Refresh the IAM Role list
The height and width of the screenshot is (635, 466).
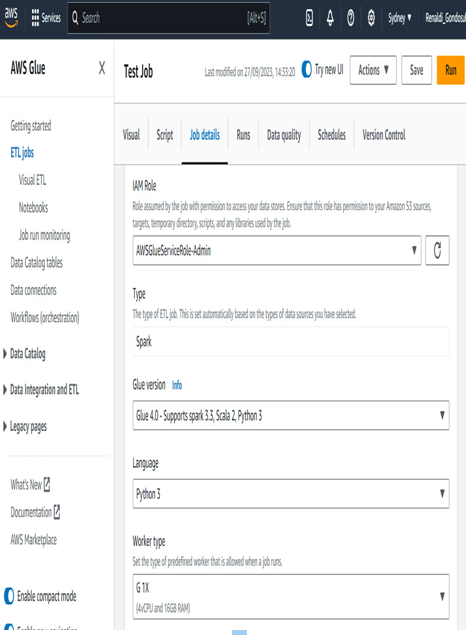(437, 250)
